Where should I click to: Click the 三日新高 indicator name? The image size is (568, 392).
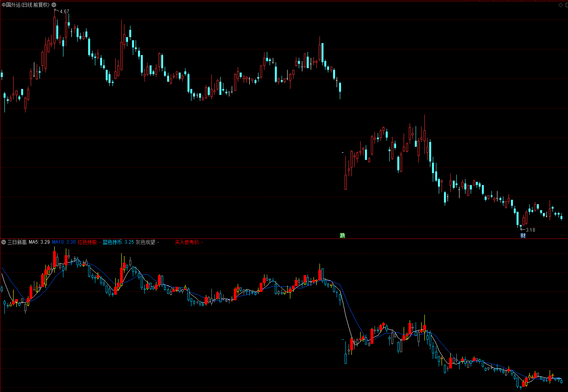point(17,242)
